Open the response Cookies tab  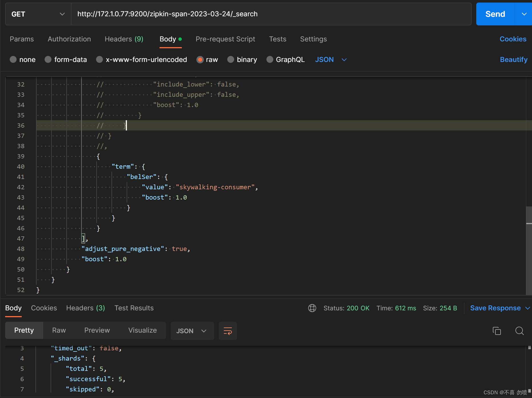(44, 308)
